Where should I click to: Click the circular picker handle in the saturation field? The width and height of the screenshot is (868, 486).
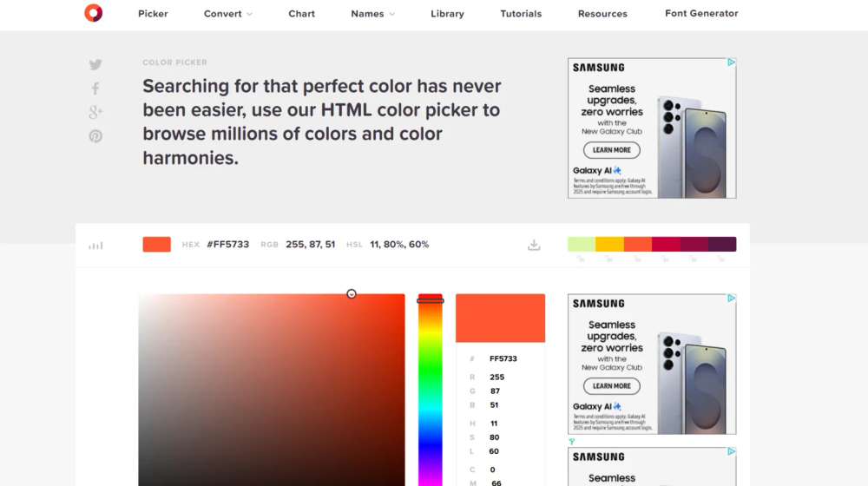(x=352, y=294)
